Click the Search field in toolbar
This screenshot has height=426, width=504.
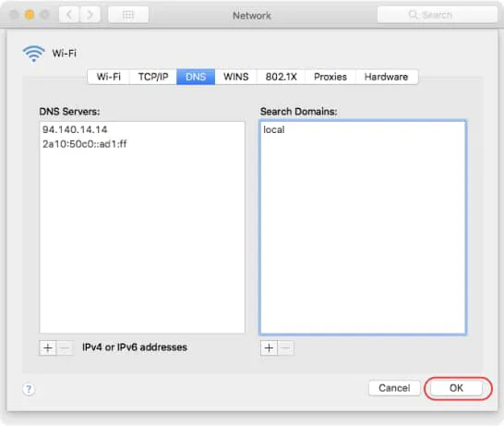pos(438,15)
